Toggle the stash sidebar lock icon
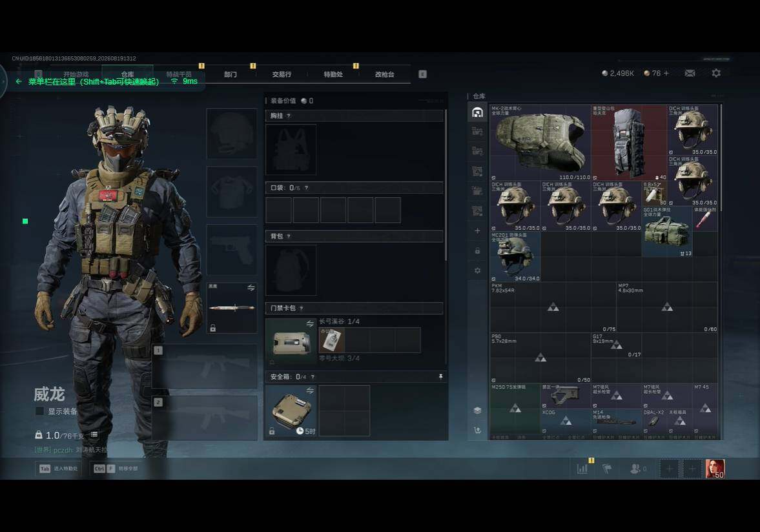The width and height of the screenshot is (760, 532). tap(477, 251)
